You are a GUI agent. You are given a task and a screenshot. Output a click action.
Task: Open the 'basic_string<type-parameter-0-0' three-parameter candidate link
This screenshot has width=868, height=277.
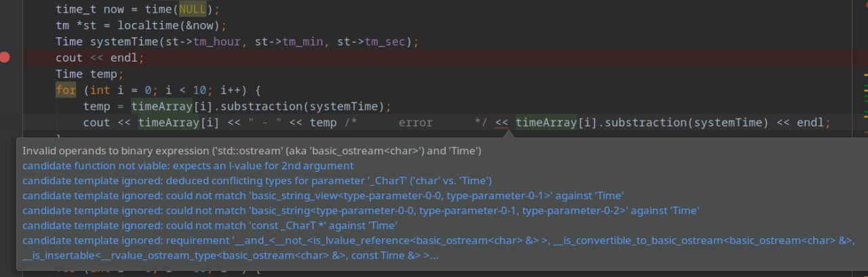click(x=361, y=211)
